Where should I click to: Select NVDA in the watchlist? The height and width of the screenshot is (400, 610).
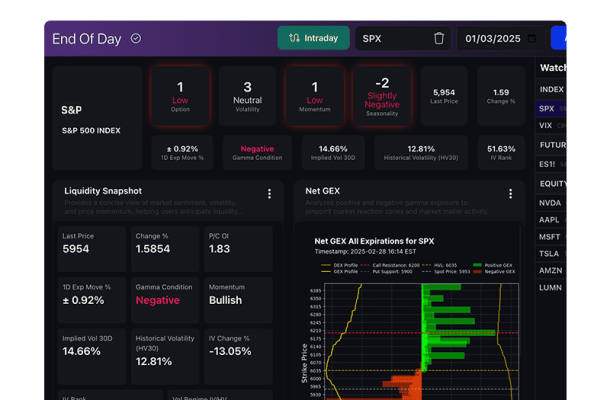[550, 202]
